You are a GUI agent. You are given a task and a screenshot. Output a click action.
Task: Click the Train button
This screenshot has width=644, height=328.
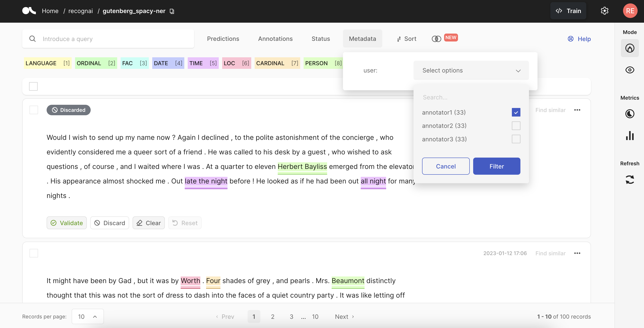(568, 11)
